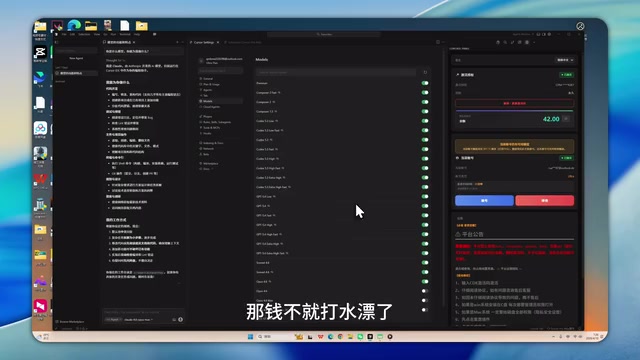Open the Selection menu
The height and width of the screenshot is (360, 640).
pyautogui.click(x=84, y=34)
